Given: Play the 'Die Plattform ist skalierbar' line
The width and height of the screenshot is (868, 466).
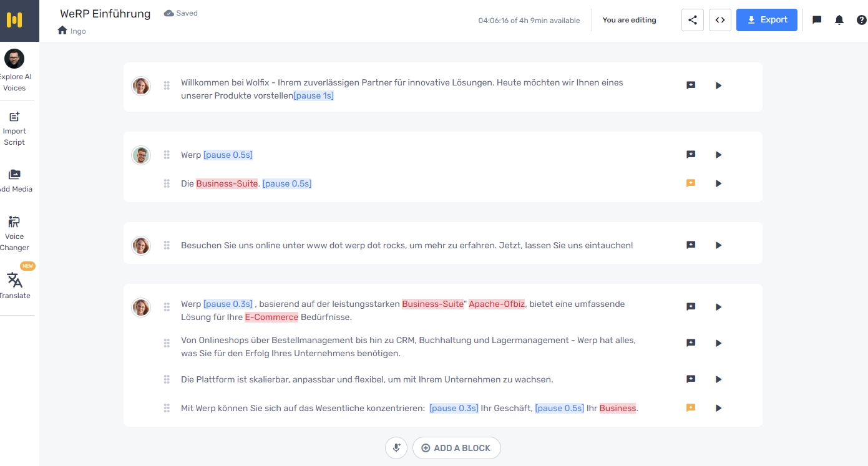Looking at the screenshot, I should [x=718, y=379].
